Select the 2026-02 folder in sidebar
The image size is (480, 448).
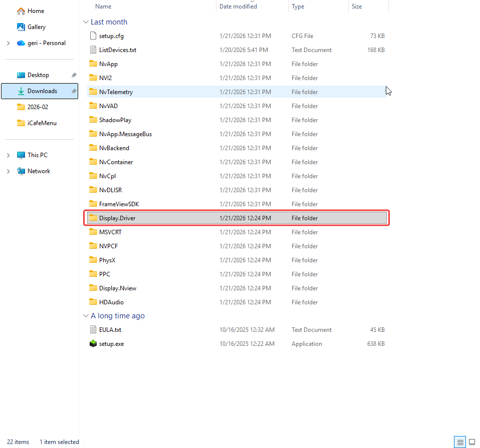point(38,107)
